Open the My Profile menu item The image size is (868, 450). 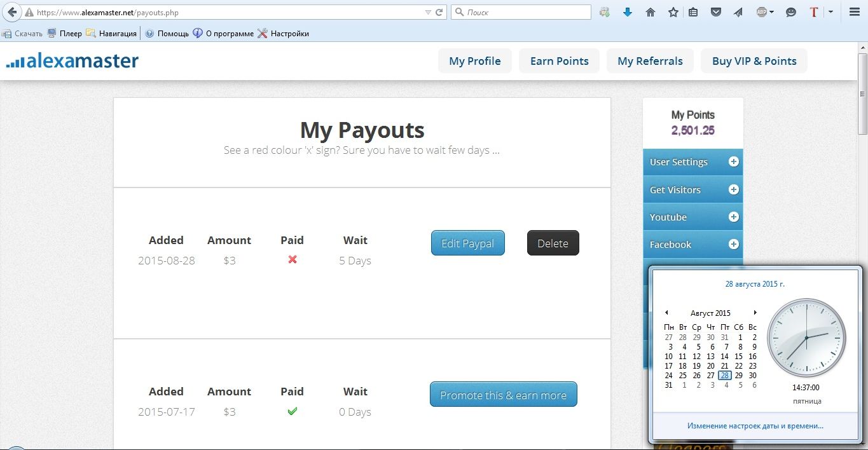[474, 61]
